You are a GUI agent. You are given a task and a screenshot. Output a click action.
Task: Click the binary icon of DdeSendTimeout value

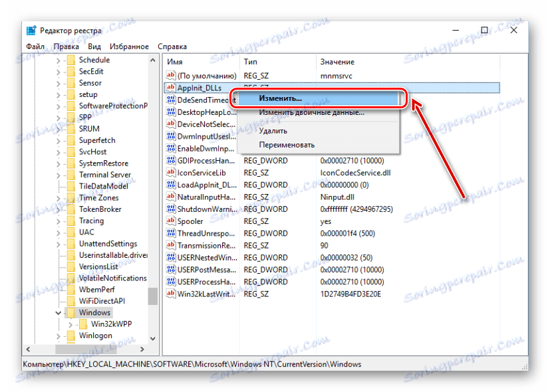(x=170, y=100)
